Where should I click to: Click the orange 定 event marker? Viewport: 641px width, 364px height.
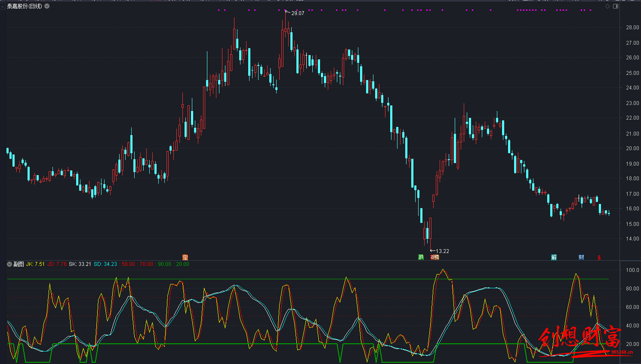[185, 257]
